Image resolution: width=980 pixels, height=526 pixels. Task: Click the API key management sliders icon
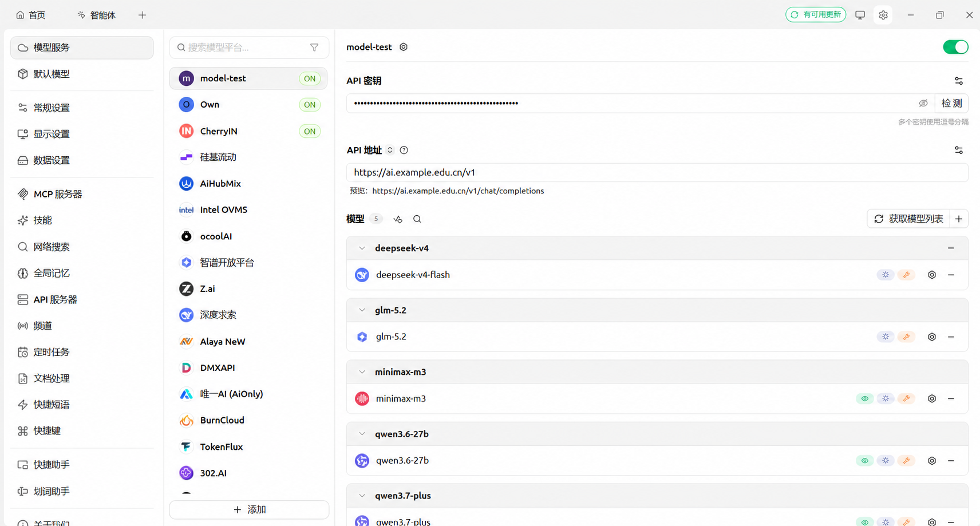point(959,81)
